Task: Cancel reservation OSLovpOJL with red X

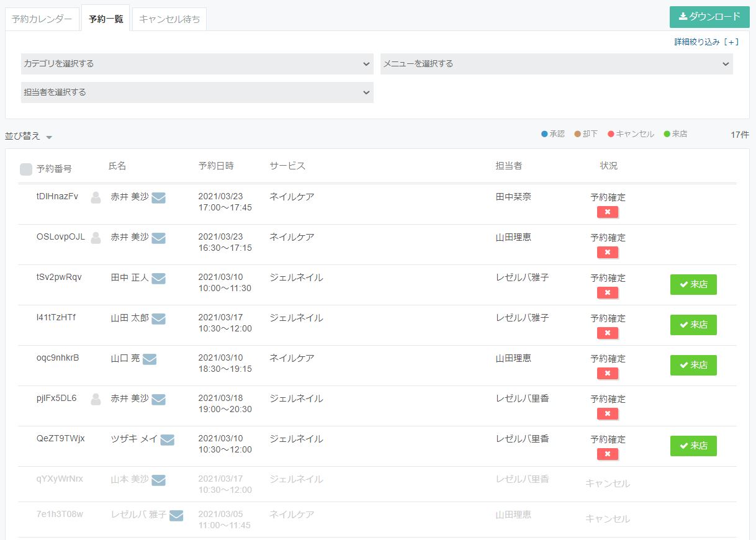Action: click(x=608, y=253)
